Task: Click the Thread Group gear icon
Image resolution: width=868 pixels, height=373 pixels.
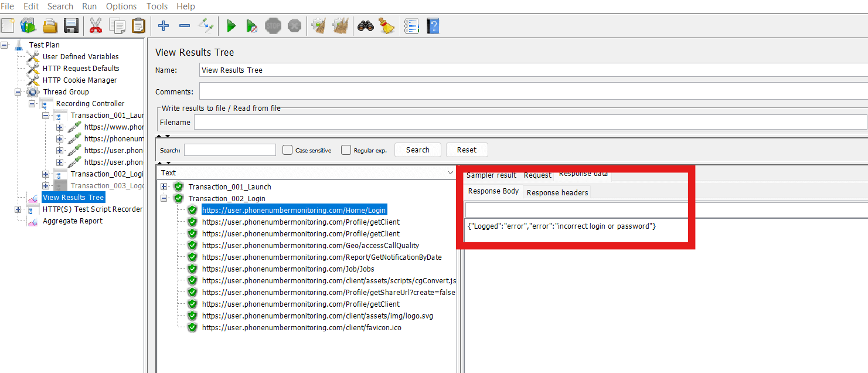Action: coord(33,92)
